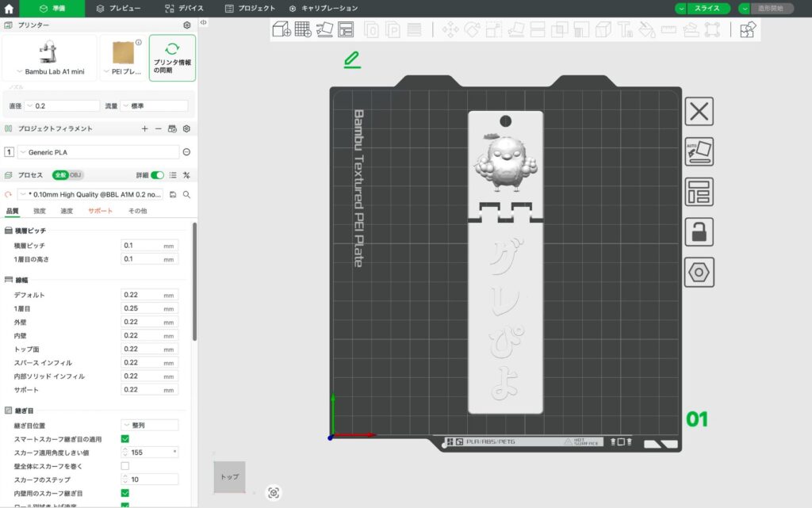This screenshot has width=812, height=508.
Task: Switch to the プロジェクト tab
Action: (x=250, y=8)
